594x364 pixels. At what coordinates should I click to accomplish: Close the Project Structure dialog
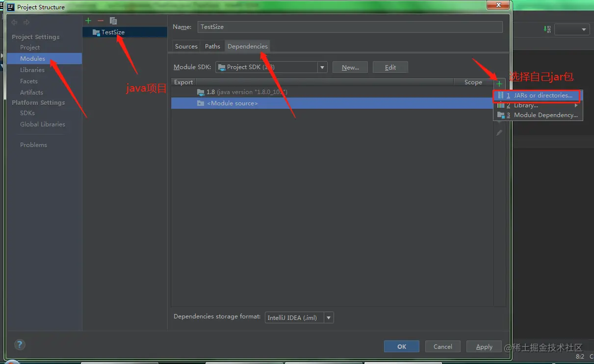click(x=499, y=5)
